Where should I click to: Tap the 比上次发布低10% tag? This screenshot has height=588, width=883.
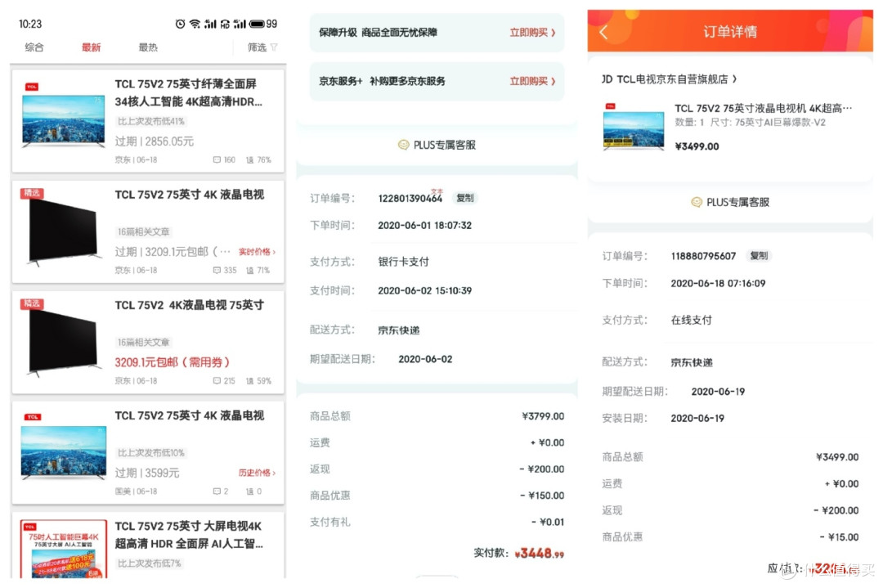[x=150, y=453]
